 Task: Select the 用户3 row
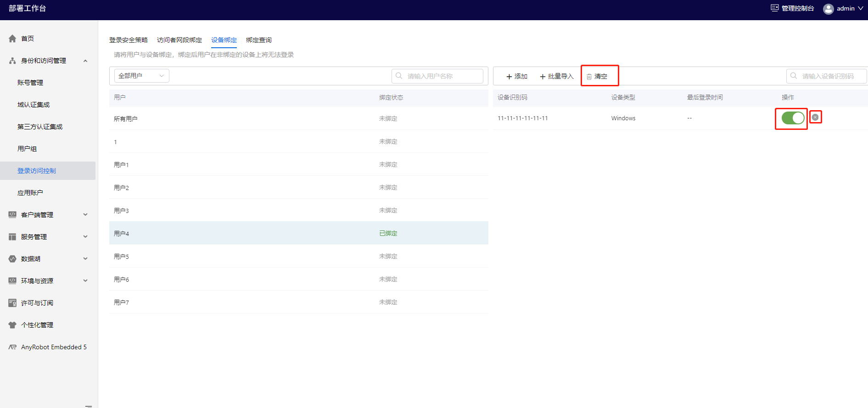[x=299, y=210]
